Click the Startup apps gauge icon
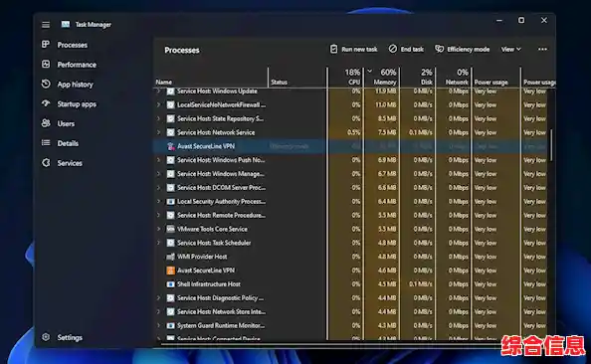The image size is (591, 364). click(46, 103)
